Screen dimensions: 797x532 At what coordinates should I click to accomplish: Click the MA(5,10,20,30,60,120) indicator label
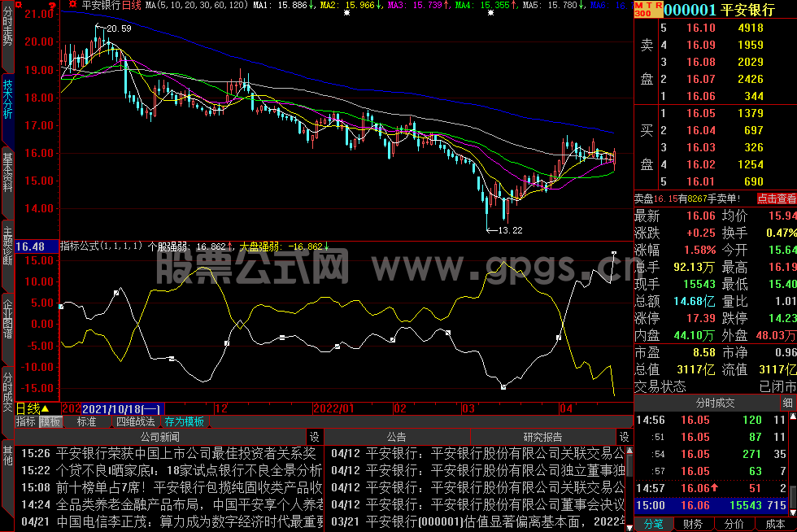(x=197, y=5)
